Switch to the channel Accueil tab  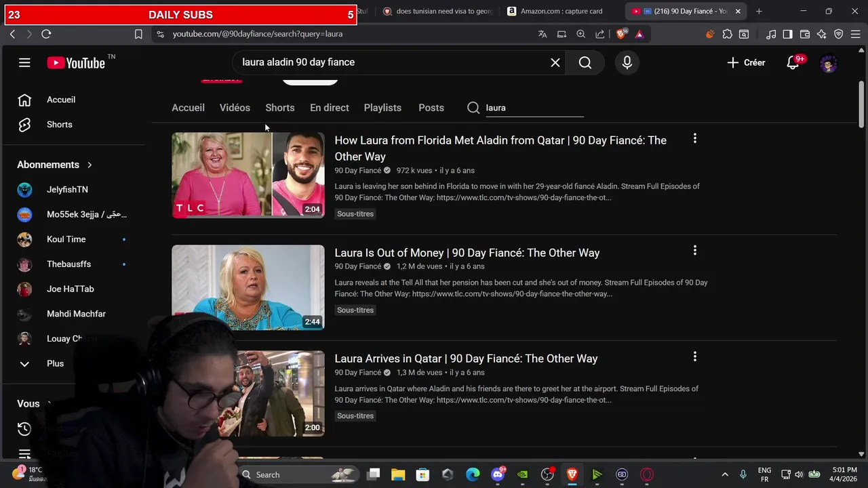[188, 108]
